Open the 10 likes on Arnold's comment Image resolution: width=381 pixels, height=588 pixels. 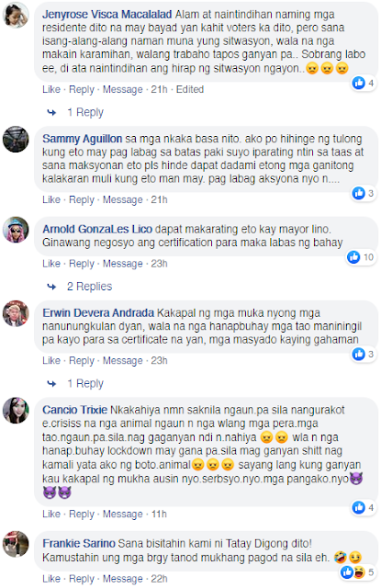point(361,257)
